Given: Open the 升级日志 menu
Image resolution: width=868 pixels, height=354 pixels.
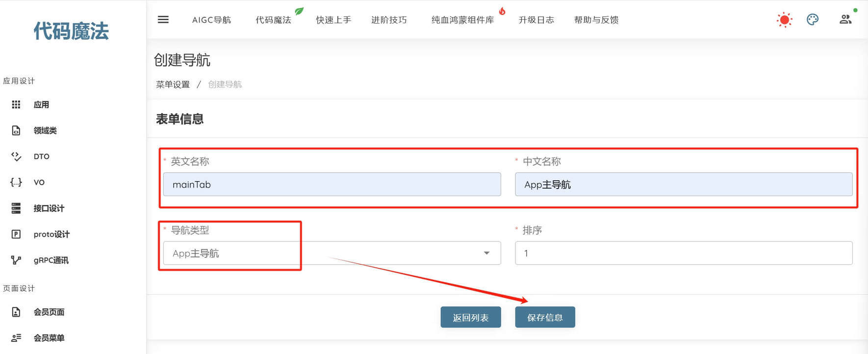Looking at the screenshot, I should (536, 20).
